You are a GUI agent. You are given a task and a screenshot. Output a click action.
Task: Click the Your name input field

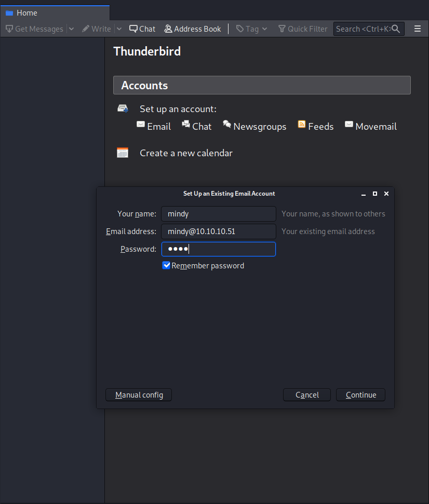(219, 214)
